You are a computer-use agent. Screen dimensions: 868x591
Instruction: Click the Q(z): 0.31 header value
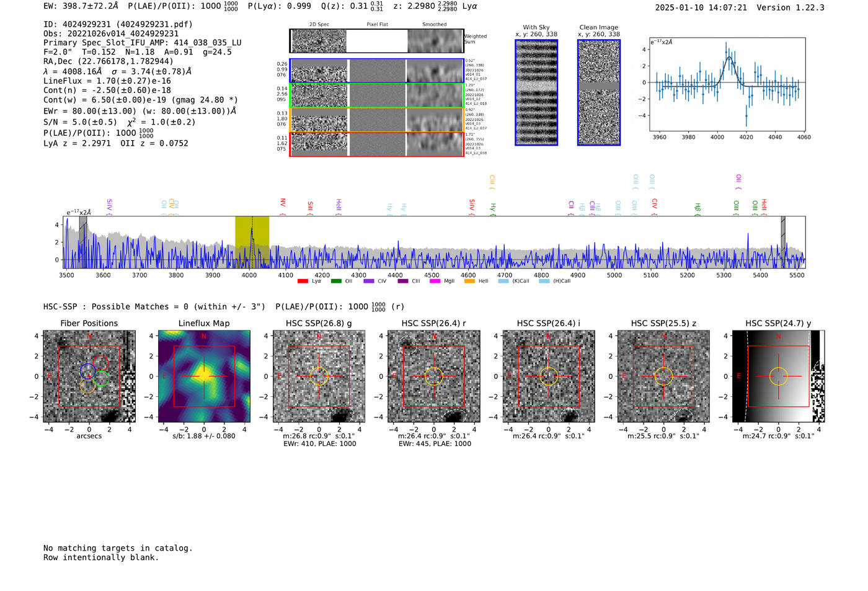coord(352,6)
